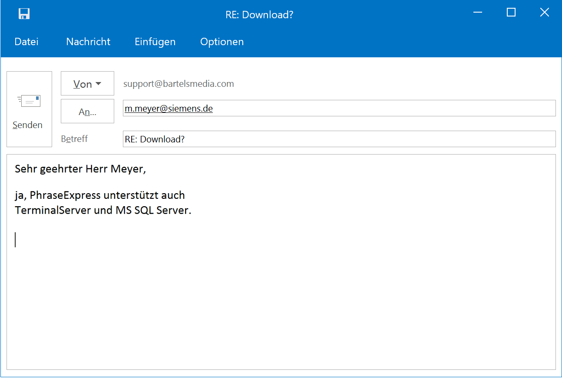Click the recipient field with m.meyer@siemens.de

point(339,108)
